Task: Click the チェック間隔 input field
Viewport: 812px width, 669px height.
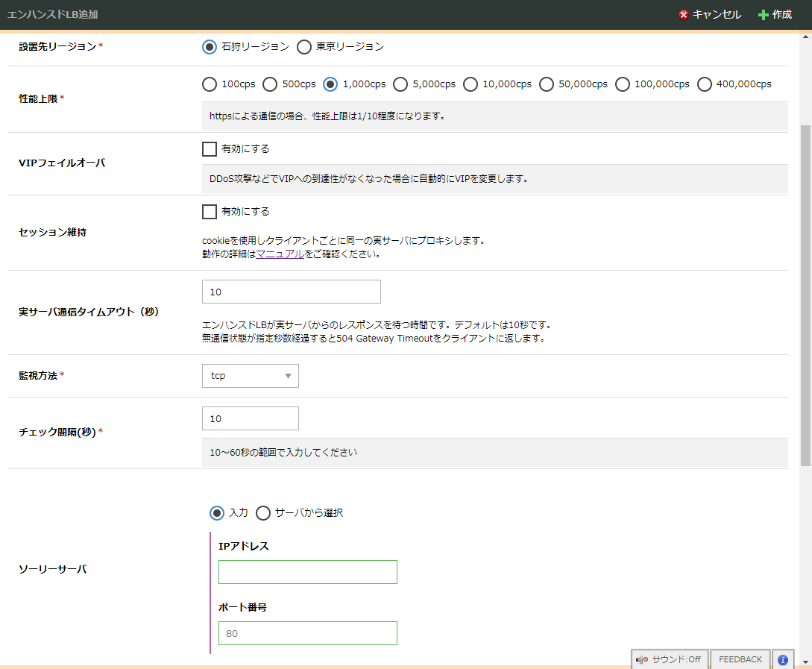Action: [250, 418]
